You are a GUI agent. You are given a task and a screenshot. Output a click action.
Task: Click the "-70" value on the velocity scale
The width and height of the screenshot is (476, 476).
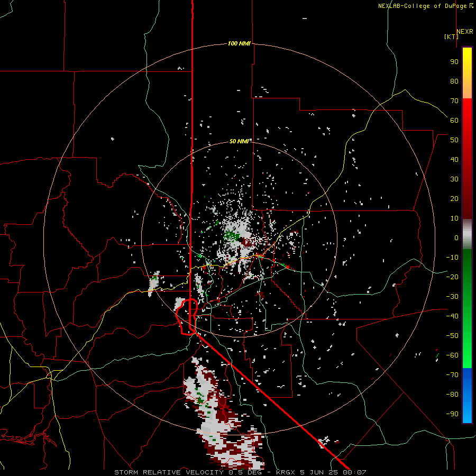[x=452, y=375]
